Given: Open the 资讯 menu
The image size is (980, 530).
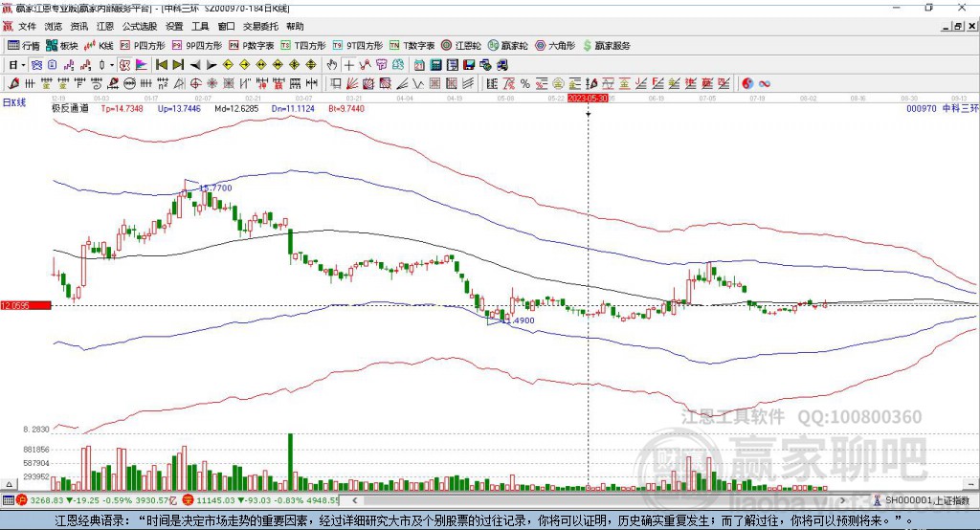Looking at the screenshot, I should pos(78,26).
